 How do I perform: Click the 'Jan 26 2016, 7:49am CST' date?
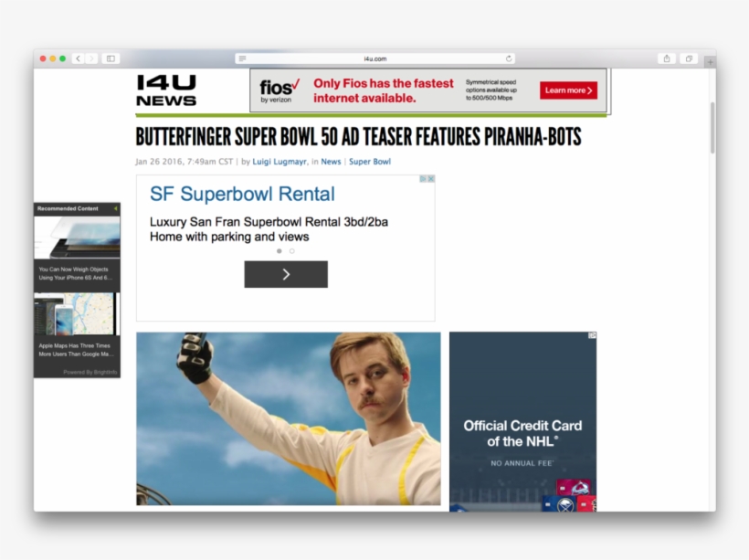tap(184, 162)
